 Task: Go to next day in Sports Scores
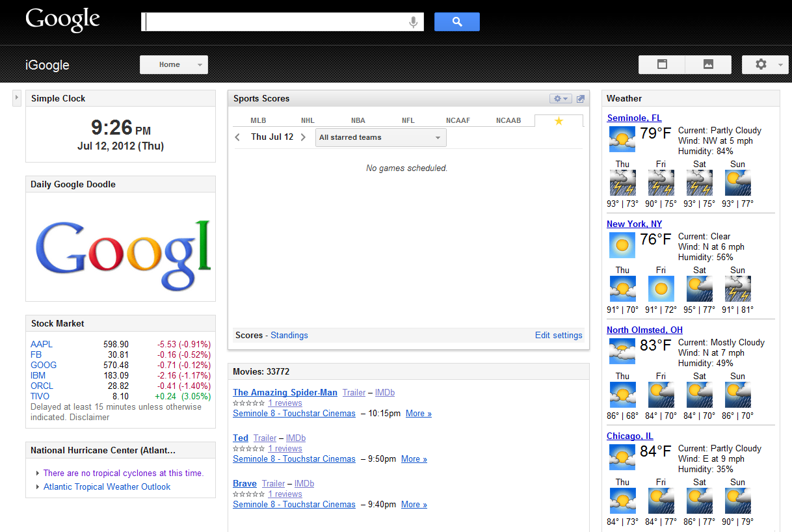[303, 137]
